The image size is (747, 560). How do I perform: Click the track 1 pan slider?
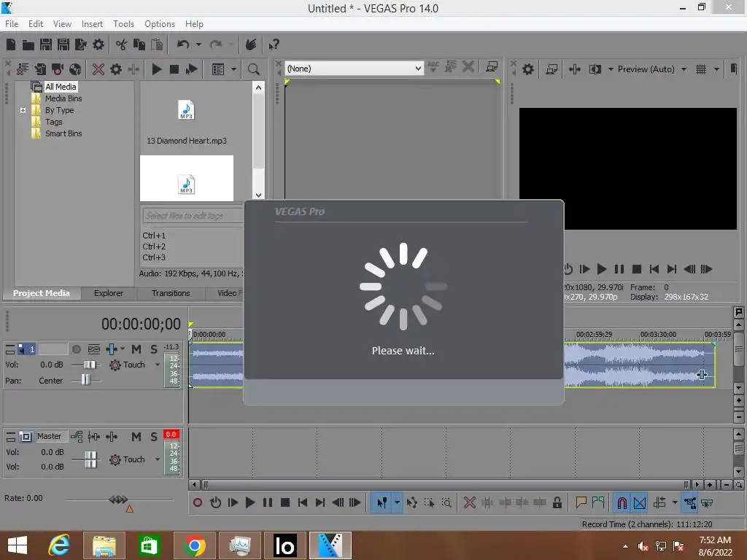coord(86,380)
